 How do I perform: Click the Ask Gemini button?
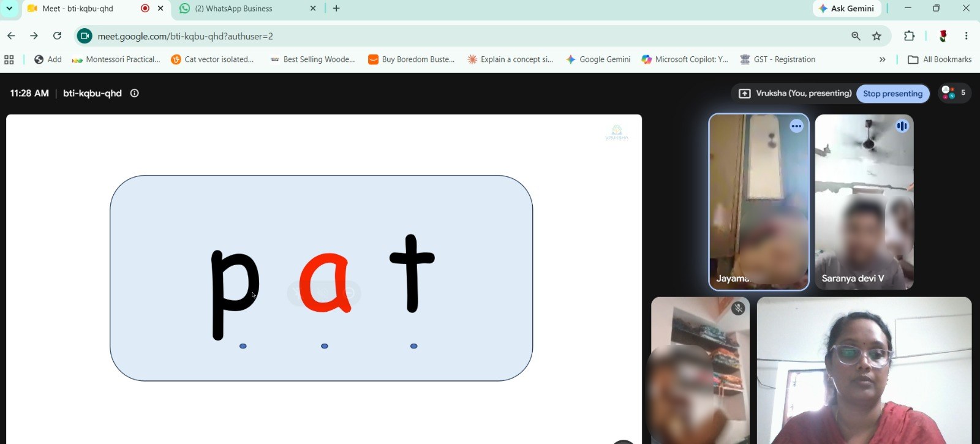[846, 9]
